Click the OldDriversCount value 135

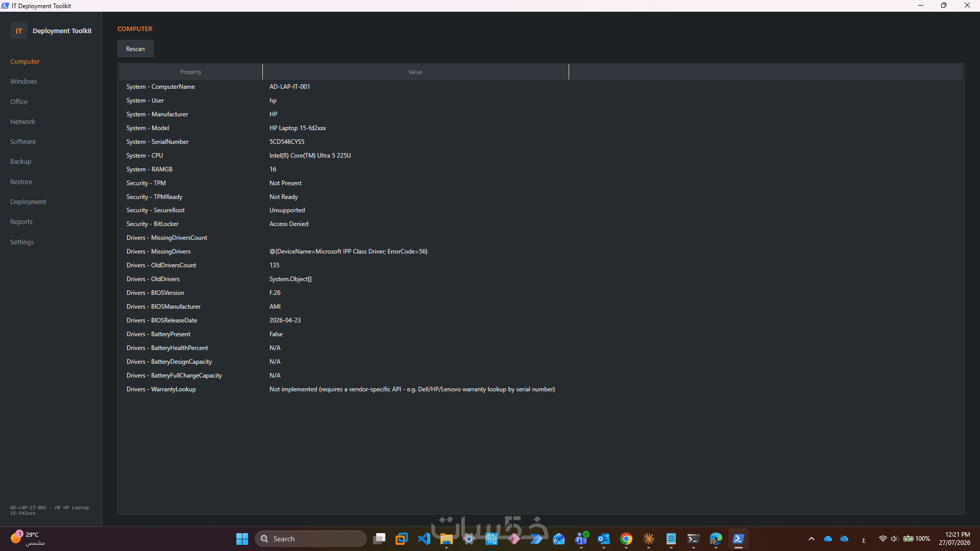coord(275,265)
